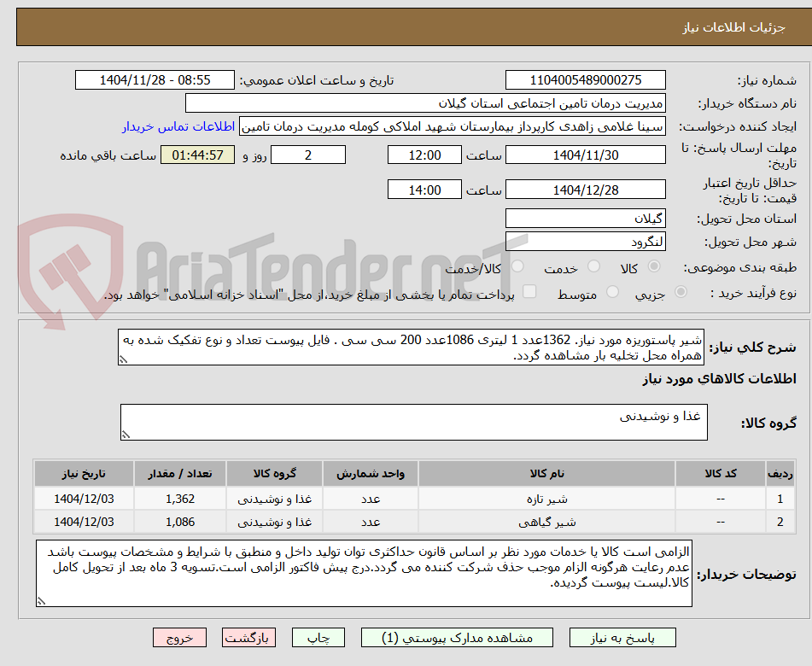812x666 pixels.
Task: Click quantity cell 1,362
Action: (x=179, y=499)
